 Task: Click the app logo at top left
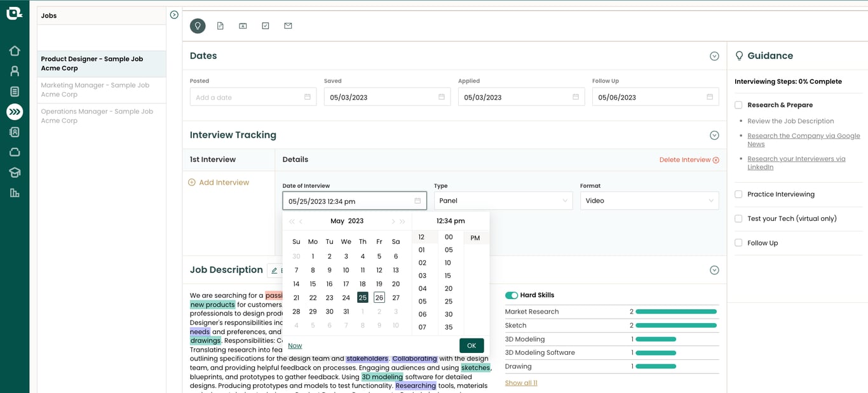click(15, 13)
